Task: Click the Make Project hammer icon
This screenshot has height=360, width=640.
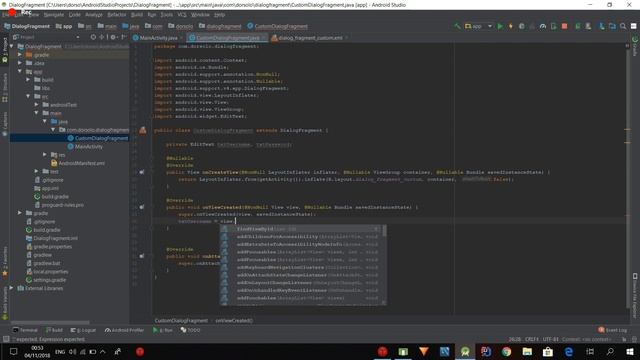Action: pos(457,26)
